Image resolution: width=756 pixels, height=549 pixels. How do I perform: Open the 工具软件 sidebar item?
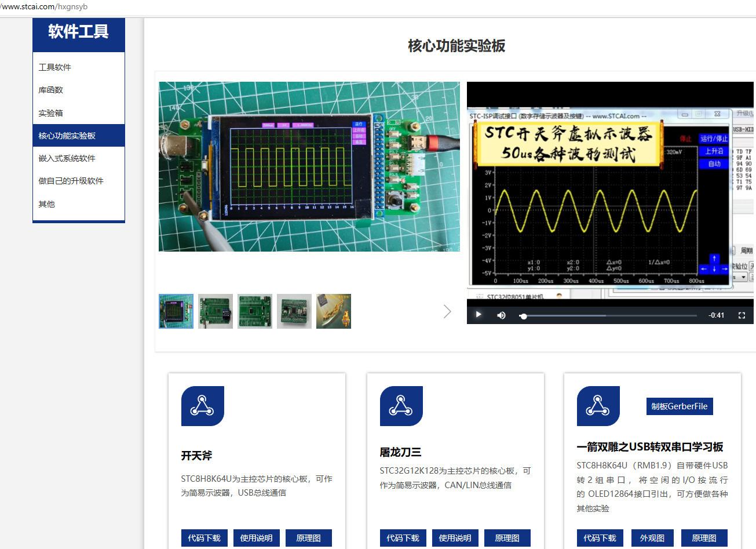click(79, 67)
